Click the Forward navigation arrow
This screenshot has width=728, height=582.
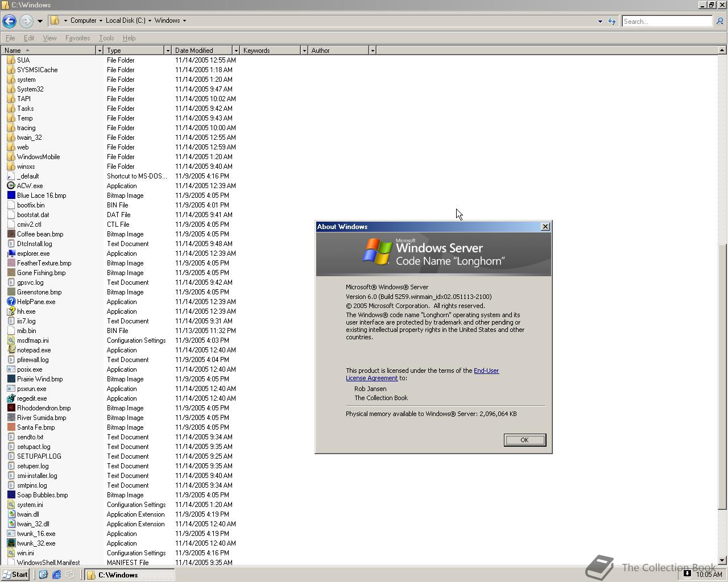click(26, 21)
